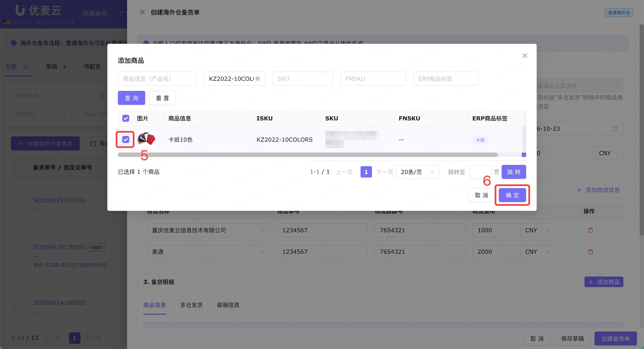Click the SKU search input field
The width and height of the screenshot is (644, 349).
tap(303, 79)
